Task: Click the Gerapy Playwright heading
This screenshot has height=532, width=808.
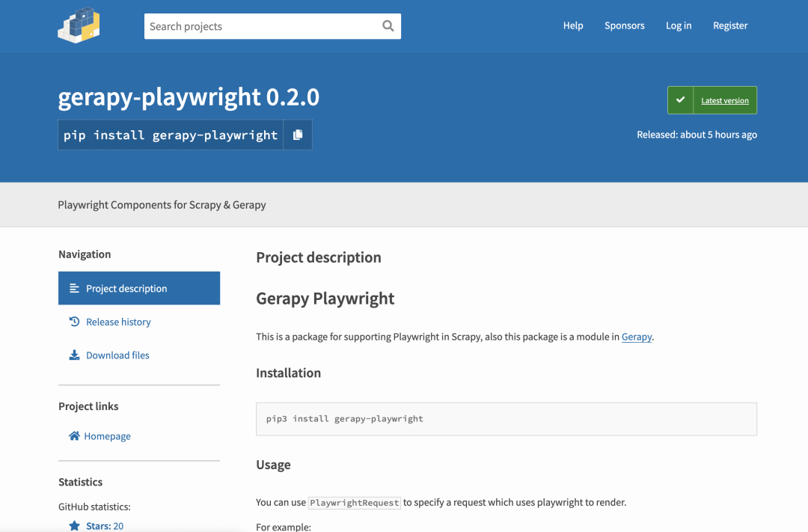Action: tap(325, 299)
